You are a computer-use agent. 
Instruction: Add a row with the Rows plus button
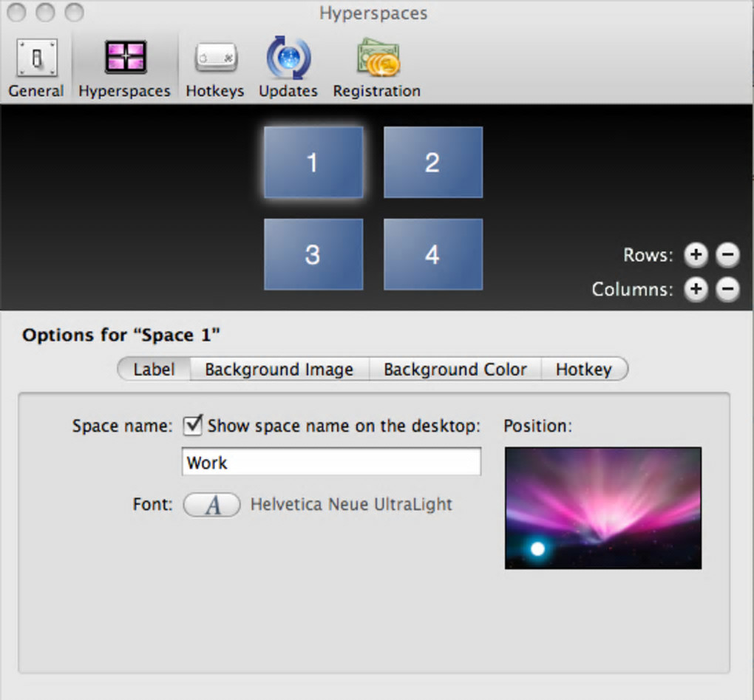[x=696, y=255]
